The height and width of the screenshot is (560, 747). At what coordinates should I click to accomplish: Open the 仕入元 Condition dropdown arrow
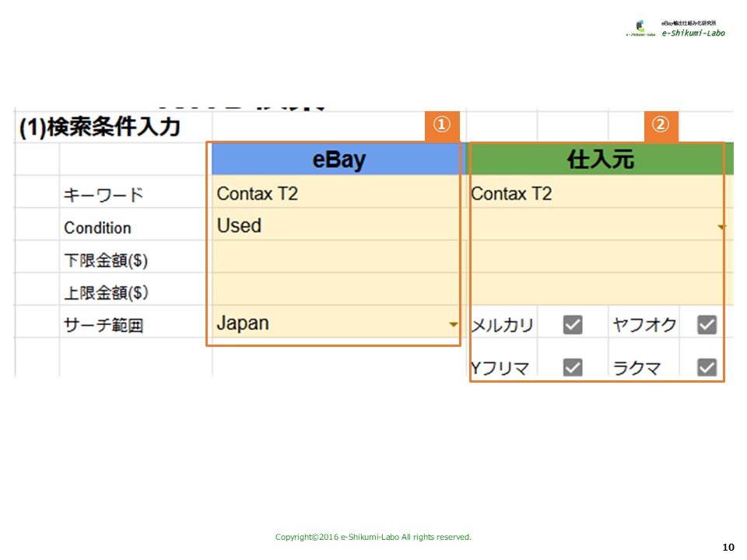point(721,227)
